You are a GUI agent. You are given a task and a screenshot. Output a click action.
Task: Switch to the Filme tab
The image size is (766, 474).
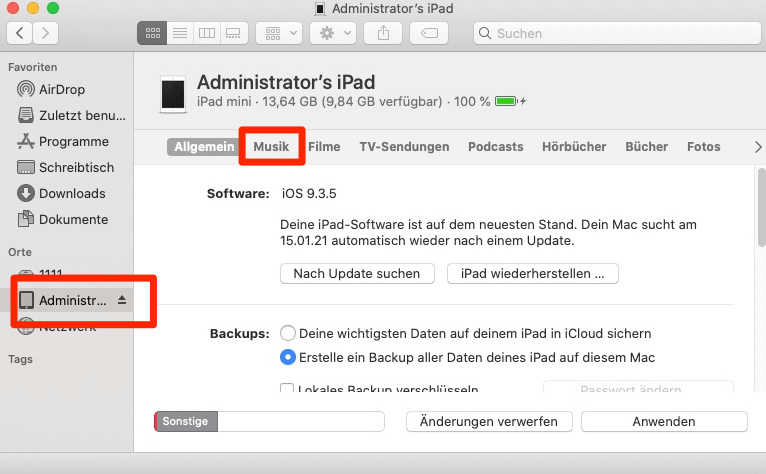click(x=324, y=147)
